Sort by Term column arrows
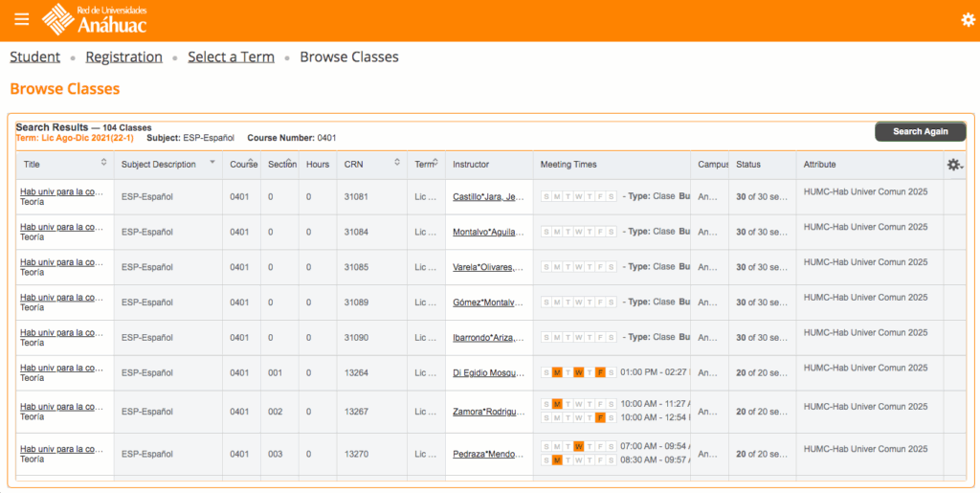Screen dimensions: 980x493 pos(435,164)
